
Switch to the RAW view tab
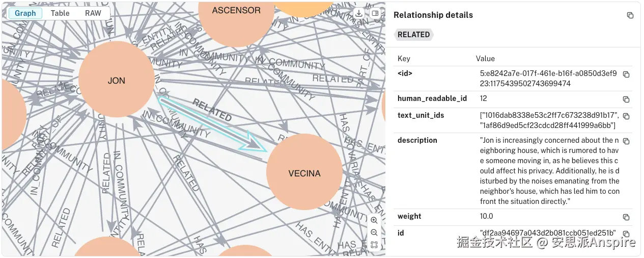[93, 13]
